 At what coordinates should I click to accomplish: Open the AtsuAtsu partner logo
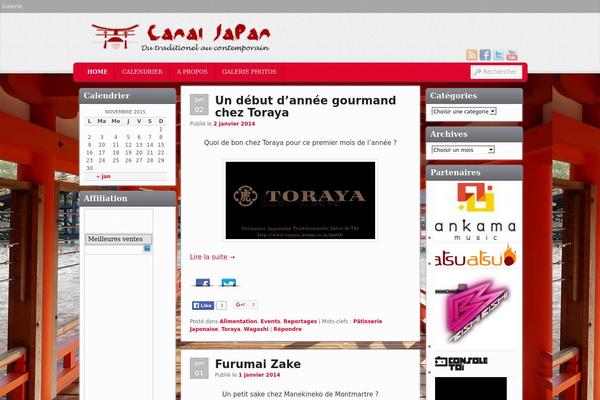pos(476,257)
